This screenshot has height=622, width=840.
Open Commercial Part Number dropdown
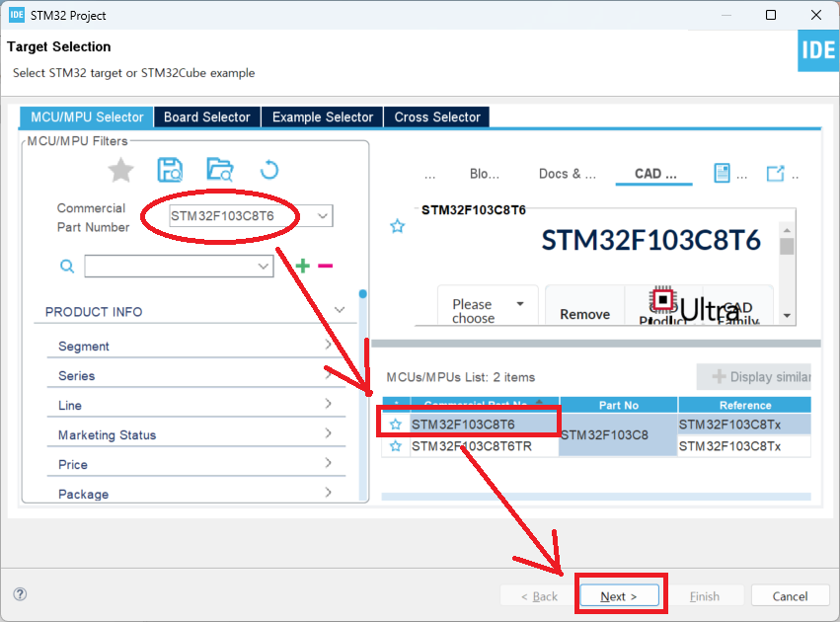[x=322, y=216]
